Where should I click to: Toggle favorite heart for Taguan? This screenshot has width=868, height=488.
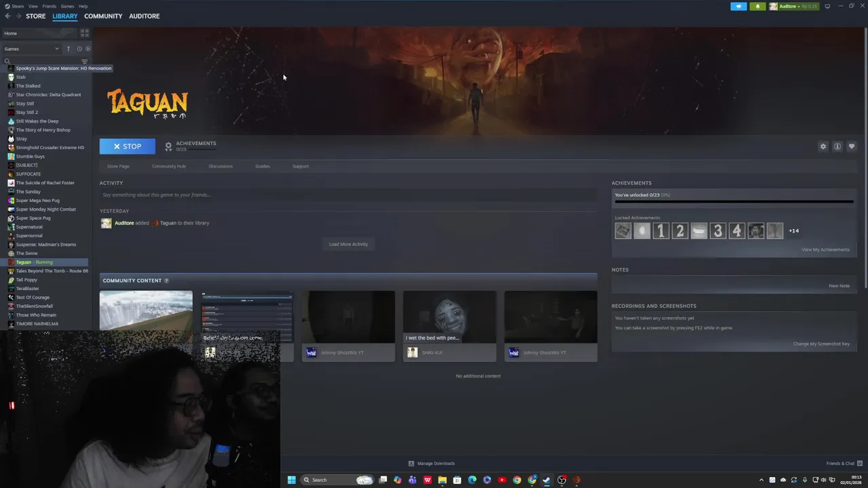852,146
